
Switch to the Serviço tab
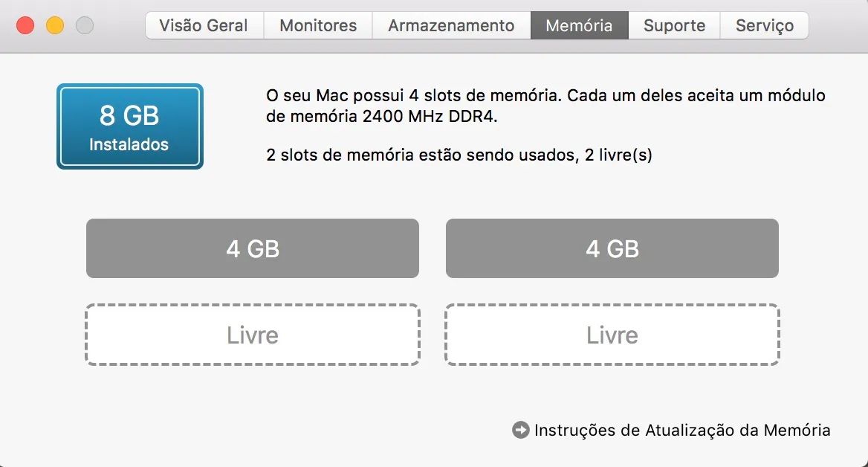[764, 25]
